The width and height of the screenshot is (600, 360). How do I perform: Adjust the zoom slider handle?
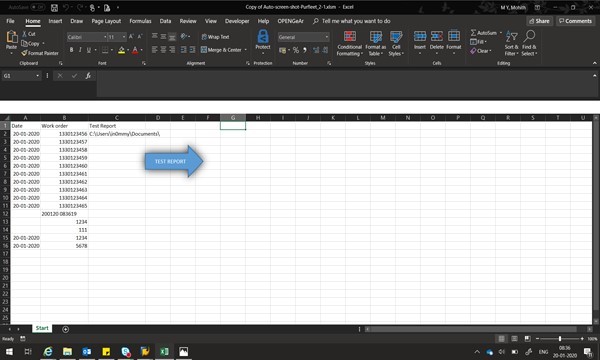pos(560,339)
